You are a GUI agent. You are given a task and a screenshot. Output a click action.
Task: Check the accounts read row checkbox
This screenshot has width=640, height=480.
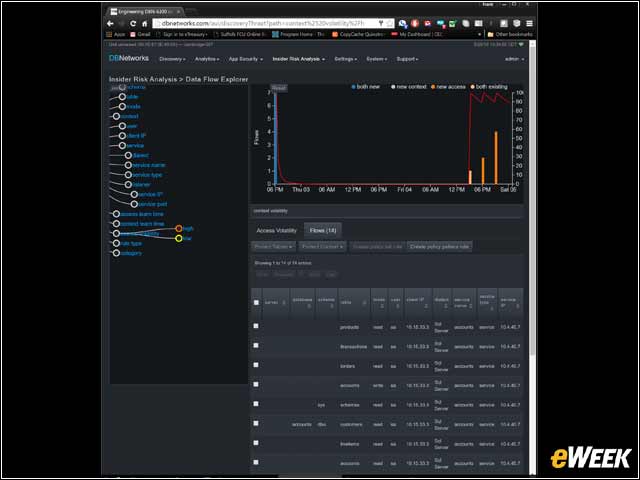coord(256,462)
